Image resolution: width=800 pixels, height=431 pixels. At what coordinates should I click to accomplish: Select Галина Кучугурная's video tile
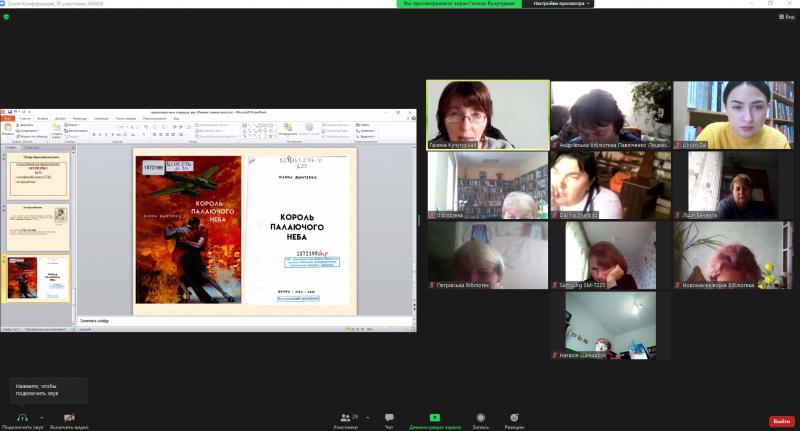pyautogui.click(x=488, y=115)
